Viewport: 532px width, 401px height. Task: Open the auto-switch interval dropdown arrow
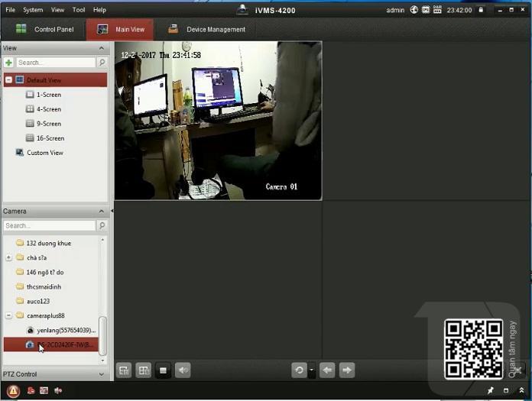[312, 370]
